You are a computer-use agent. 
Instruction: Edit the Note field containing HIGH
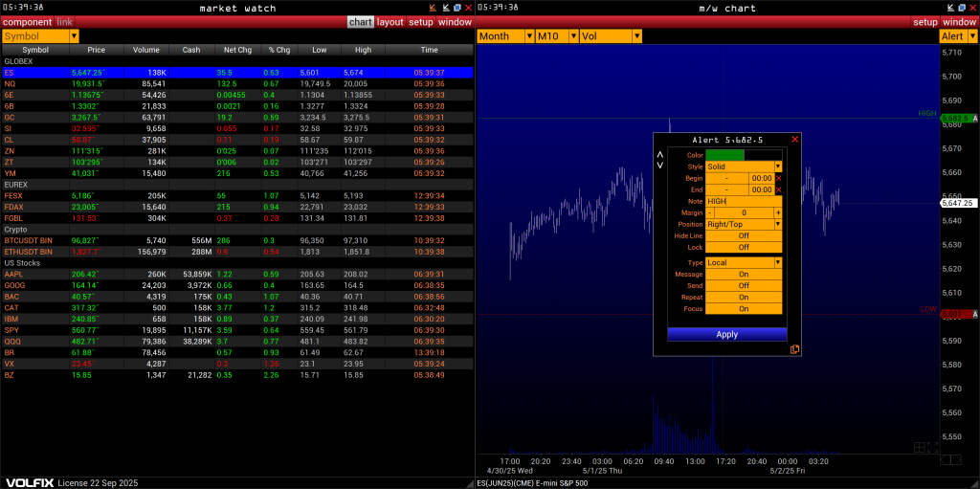pos(744,201)
